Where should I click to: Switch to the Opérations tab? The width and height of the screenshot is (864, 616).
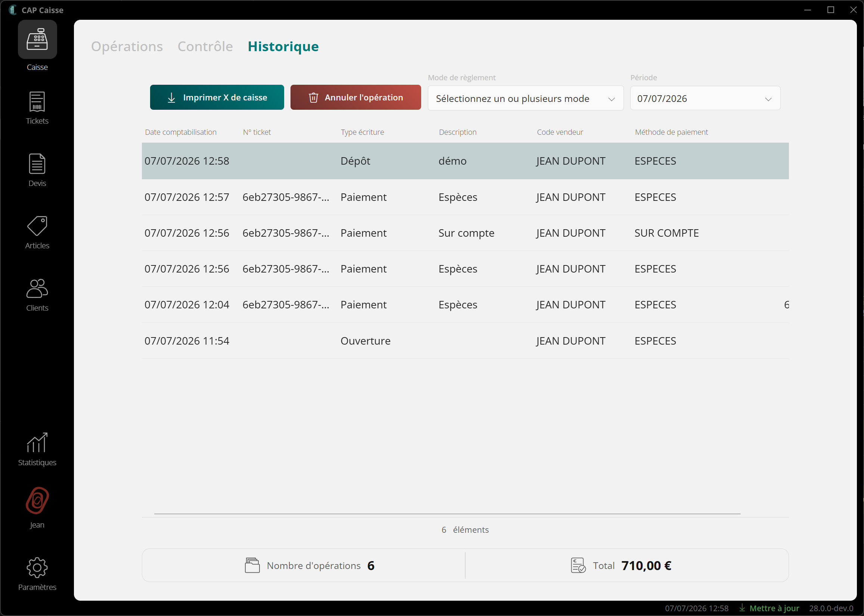[x=127, y=46]
